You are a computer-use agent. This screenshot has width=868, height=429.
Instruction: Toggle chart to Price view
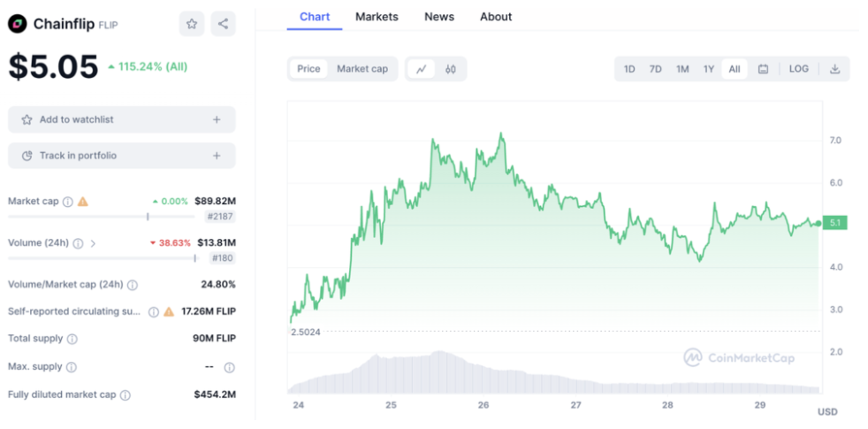(x=308, y=69)
